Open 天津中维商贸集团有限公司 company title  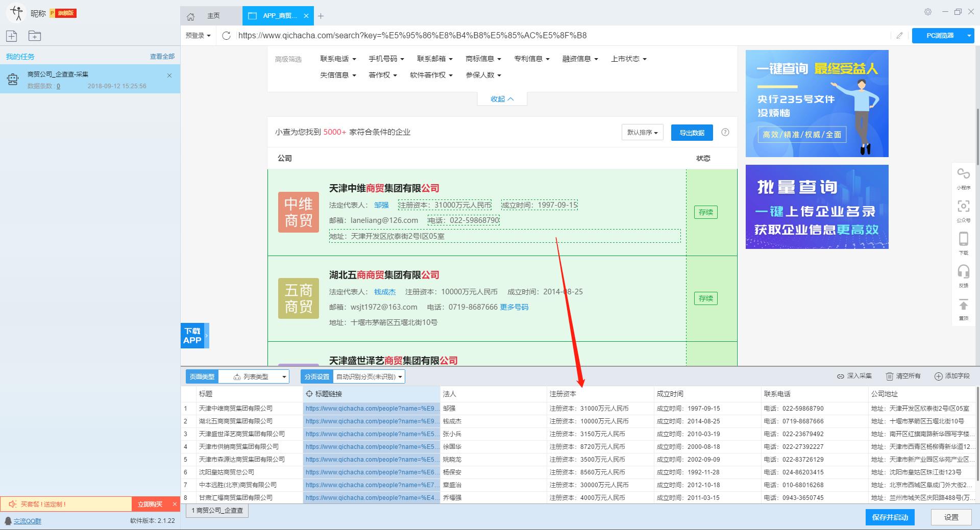(x=384, y=188)
